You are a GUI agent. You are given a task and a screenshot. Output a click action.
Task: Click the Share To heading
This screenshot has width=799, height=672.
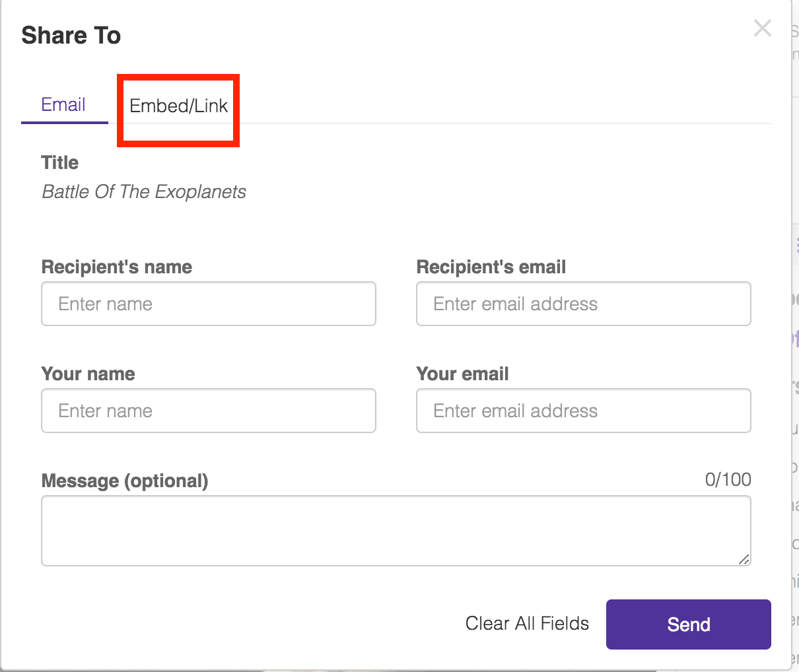[x=71, y=36]
